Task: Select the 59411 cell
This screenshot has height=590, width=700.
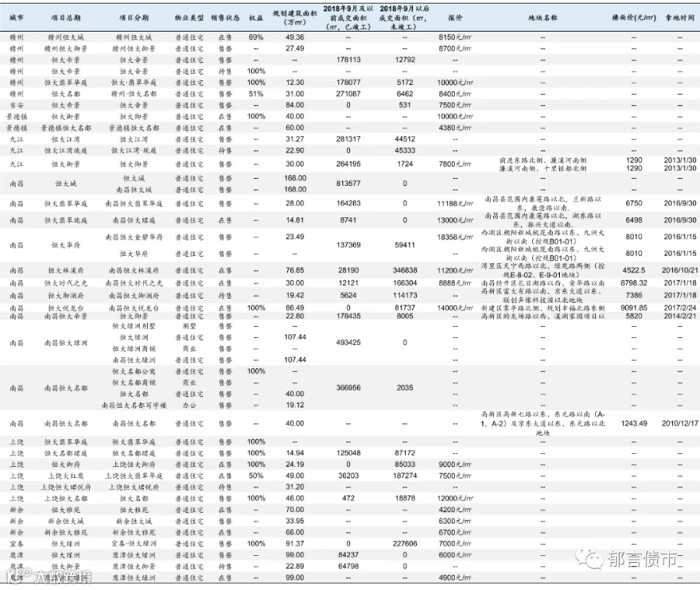Action: tap(405, 245)
